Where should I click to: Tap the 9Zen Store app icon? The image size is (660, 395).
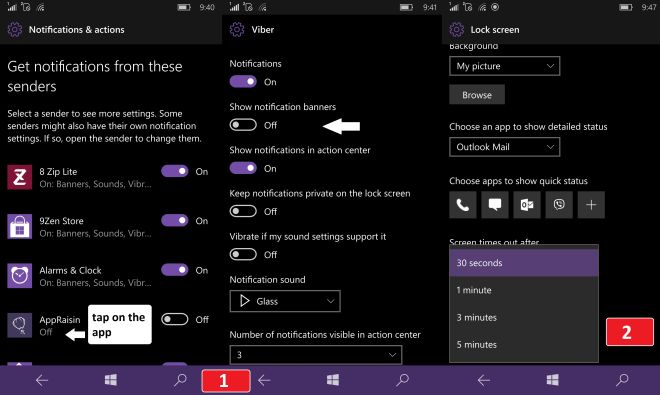pyautogui.click(x=19, y=226)
